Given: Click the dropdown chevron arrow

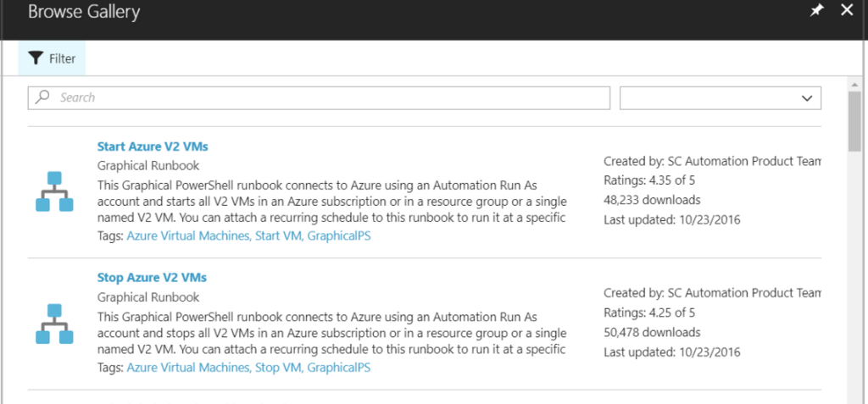Looking at the screenshot, I should coord(806,98).
